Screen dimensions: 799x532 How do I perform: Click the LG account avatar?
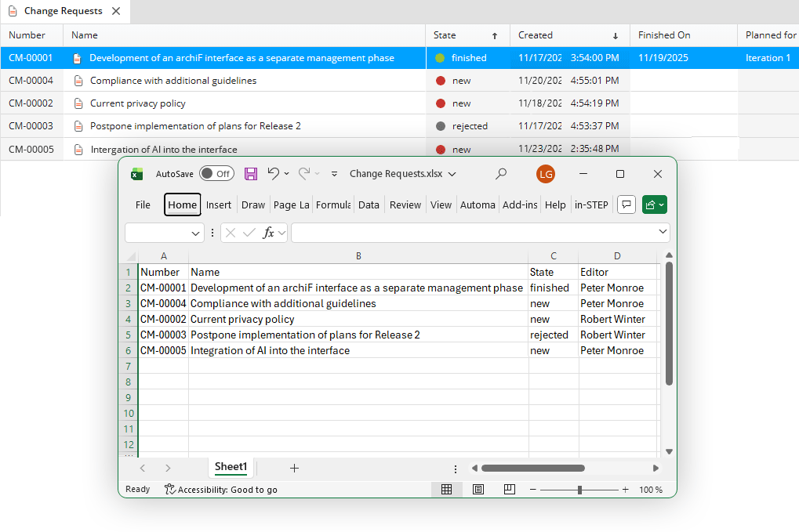(x=546, y=174)
